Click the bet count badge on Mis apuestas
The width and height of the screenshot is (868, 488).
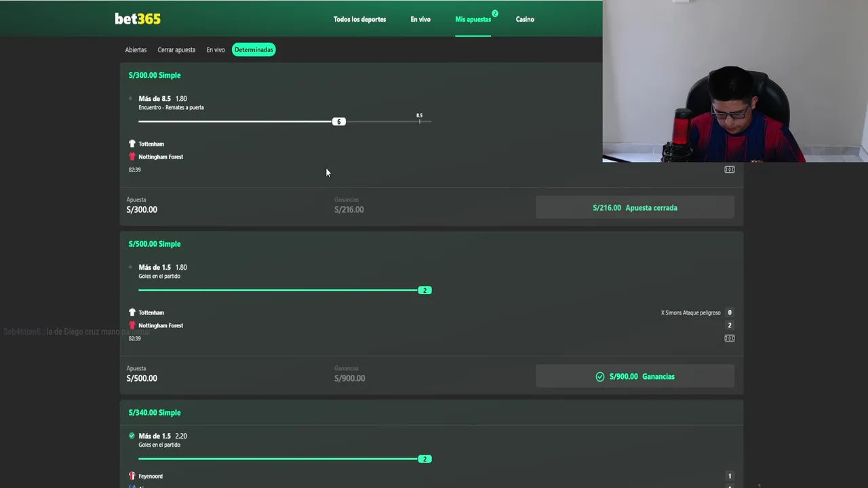point(495,13)
